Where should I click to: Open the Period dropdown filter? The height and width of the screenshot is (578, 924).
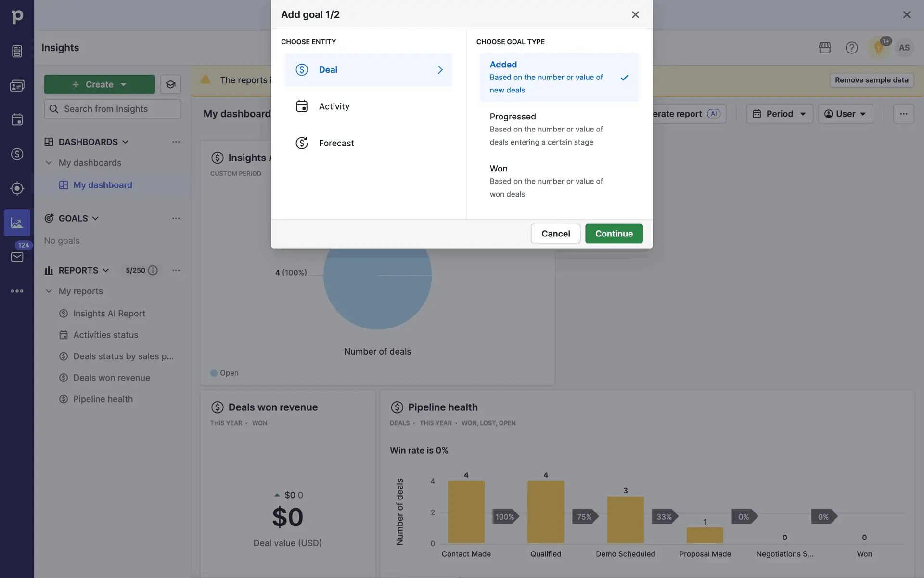[x=779, y=114]
